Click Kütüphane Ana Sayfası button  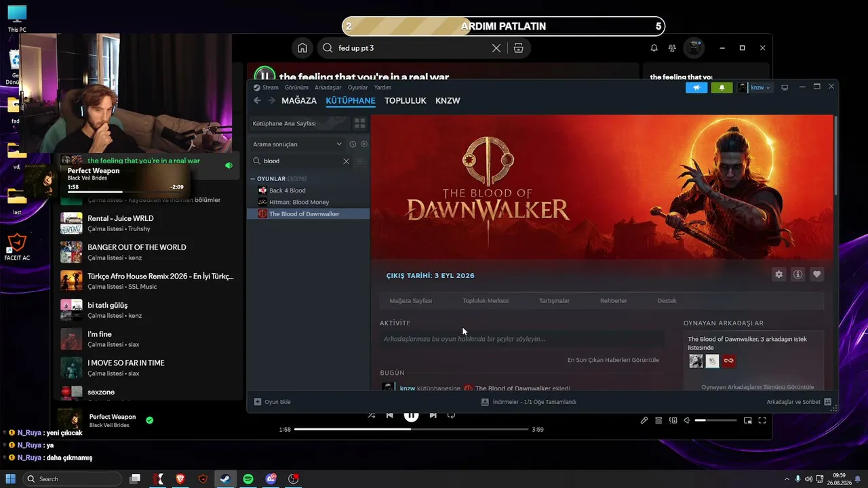[299, 123]
